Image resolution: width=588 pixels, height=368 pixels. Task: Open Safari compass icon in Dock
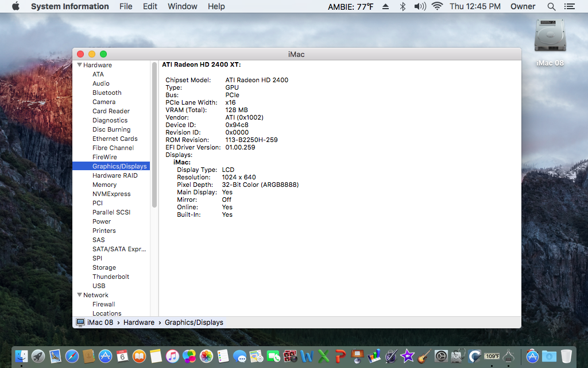click(72, 356)
